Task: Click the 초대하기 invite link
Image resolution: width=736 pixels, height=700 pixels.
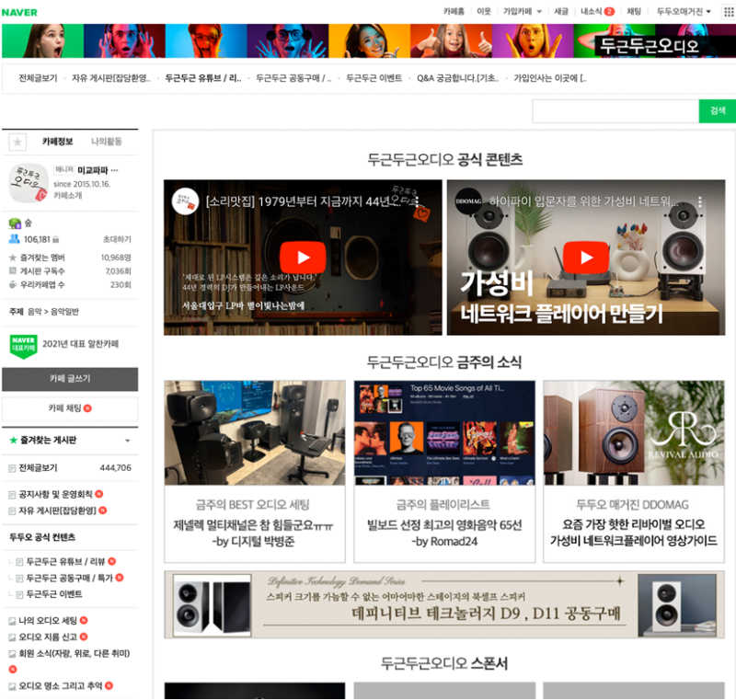Action: coord(117,239)
